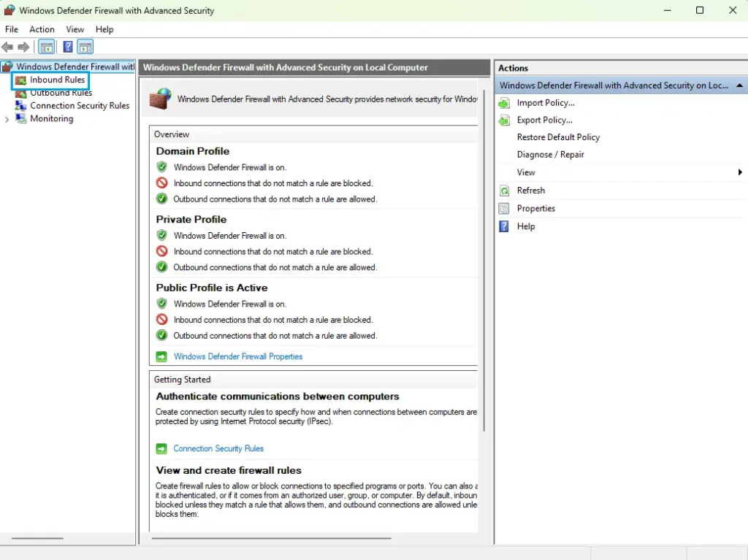Click the View submenu arrow in Actions

coord(740,172)
